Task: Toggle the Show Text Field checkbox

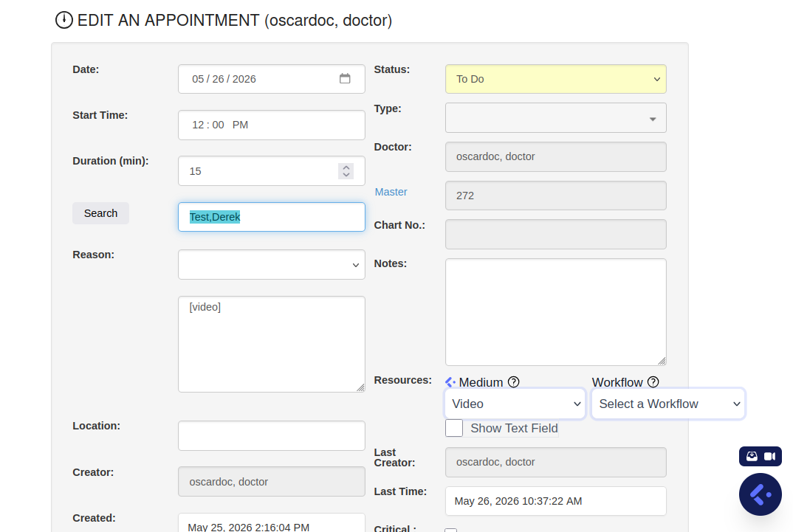Action: click(454, 428)
